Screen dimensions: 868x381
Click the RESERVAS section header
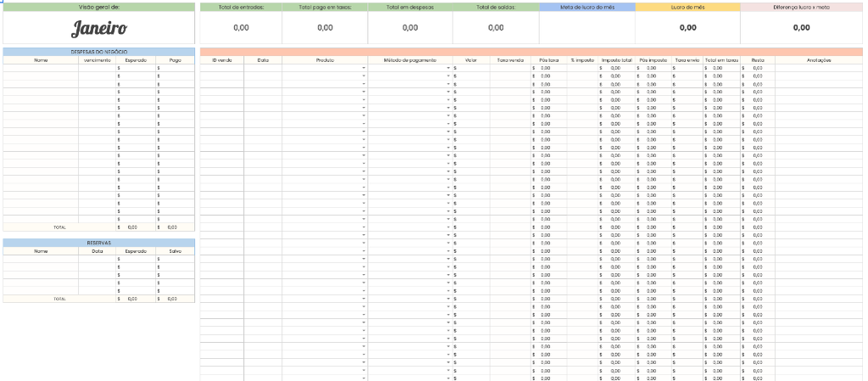point(99,243)
